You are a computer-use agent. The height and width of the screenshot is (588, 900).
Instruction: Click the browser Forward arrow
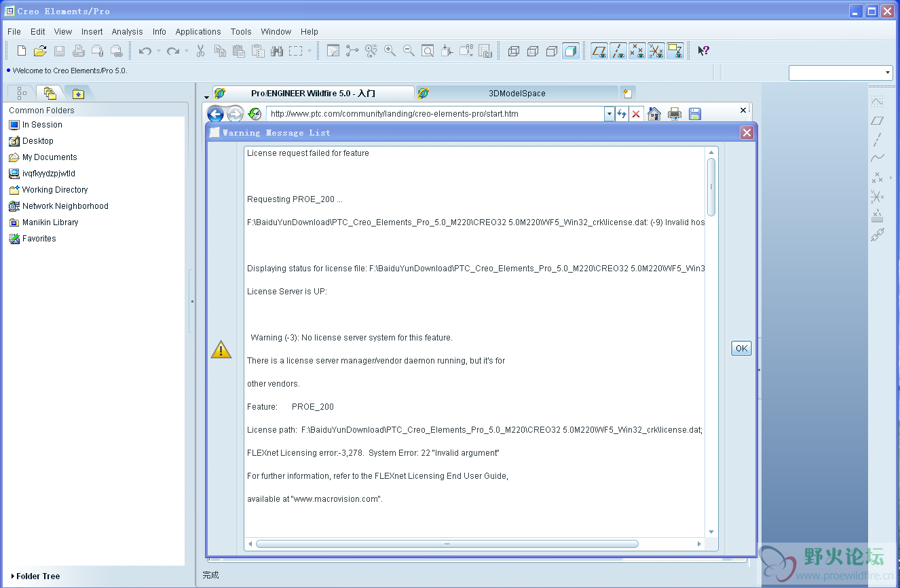pyautogui.click(x=235, y=114)
